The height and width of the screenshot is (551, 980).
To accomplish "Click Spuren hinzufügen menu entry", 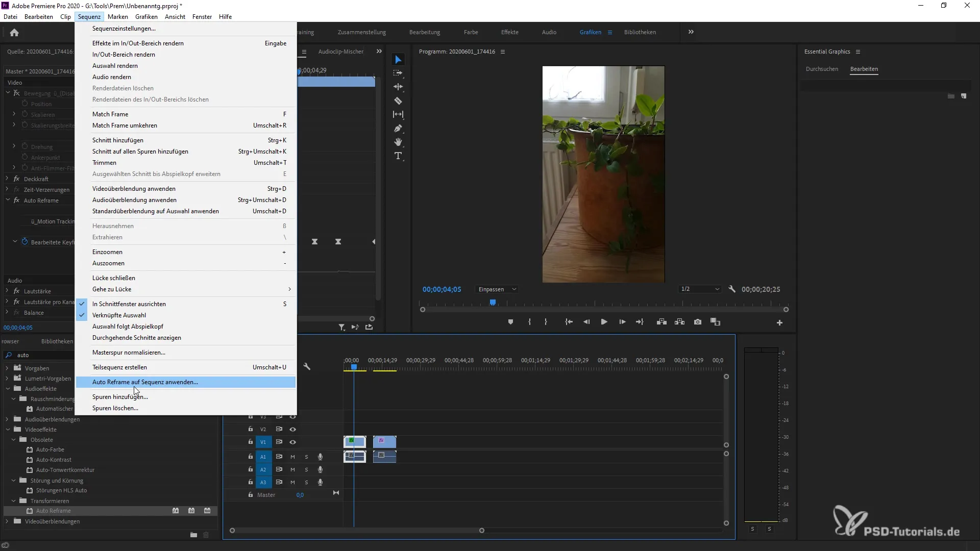I will pyautogui.click(x=186, y=397).
